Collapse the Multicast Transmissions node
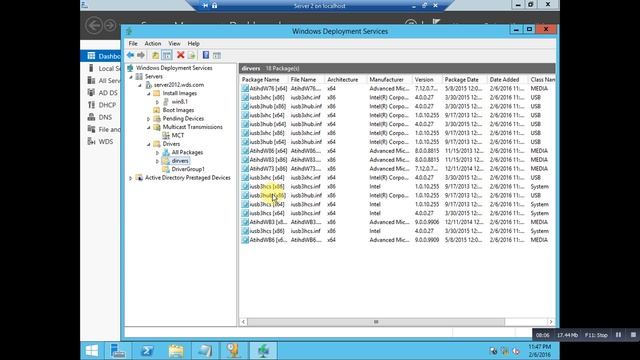The image size is (640, 360). click(149, 127)
